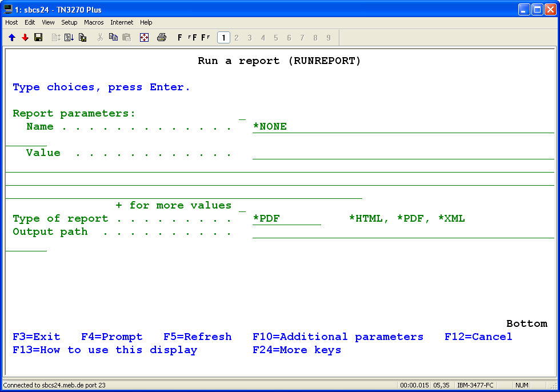Click the small-F large-F font icon
The image size is (560, 392).
pos(193,38)
